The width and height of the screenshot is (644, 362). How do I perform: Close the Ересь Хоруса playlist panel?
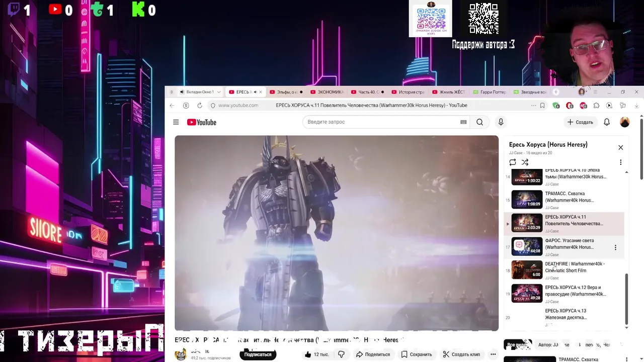pyautogui.click(x=620, y=147)
